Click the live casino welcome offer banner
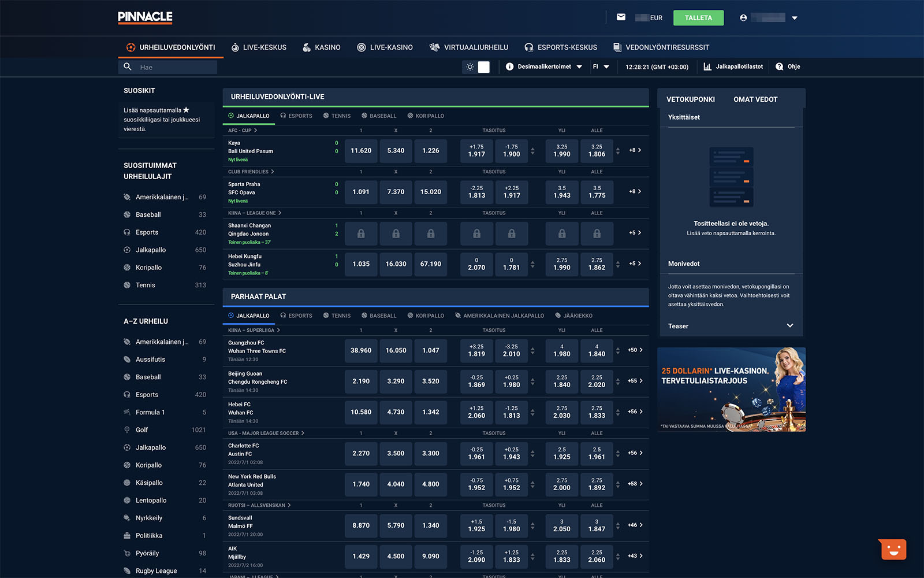The width and height of the screenshot is (924, 578). tap(731, 390)
